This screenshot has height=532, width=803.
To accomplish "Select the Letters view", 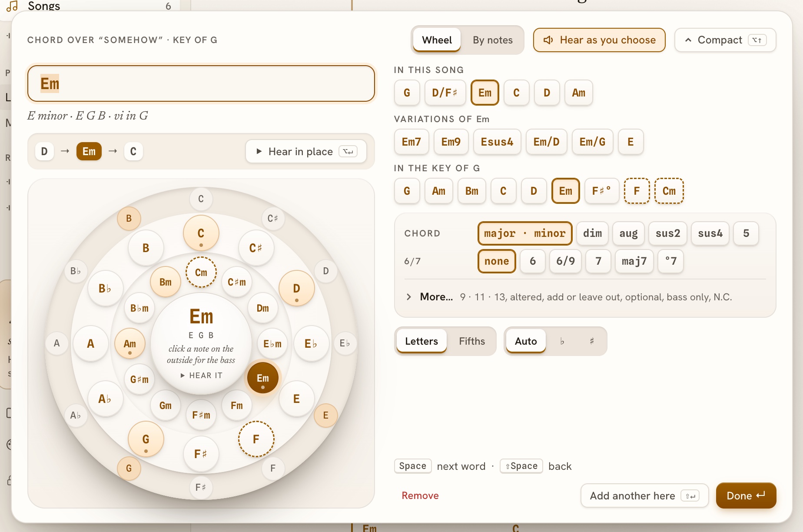I will [421, 341].
